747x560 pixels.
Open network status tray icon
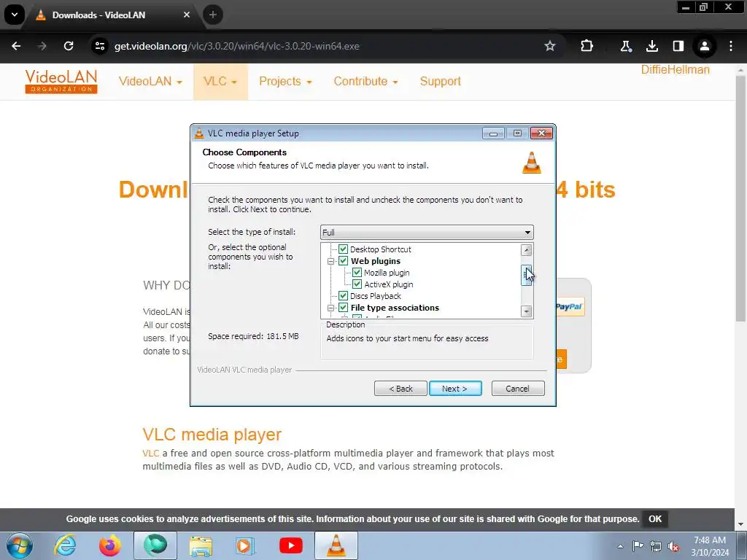pyautogui.click(x=656, y=545)
